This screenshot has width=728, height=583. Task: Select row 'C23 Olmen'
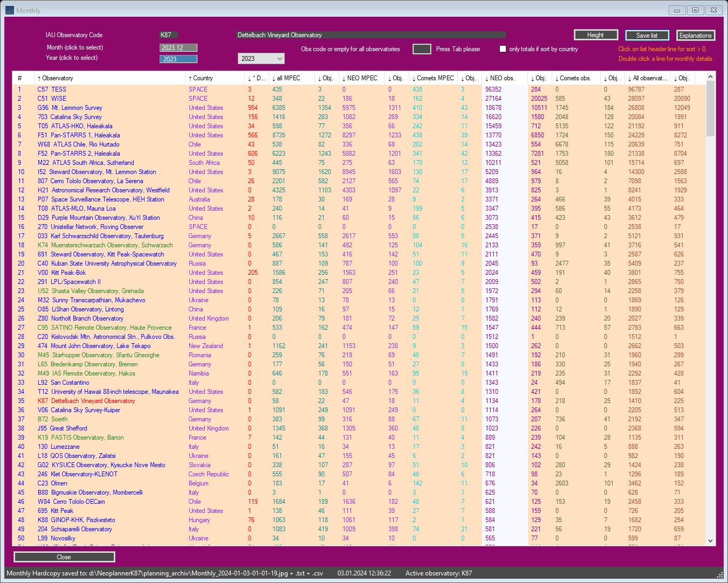pos(359,483)
